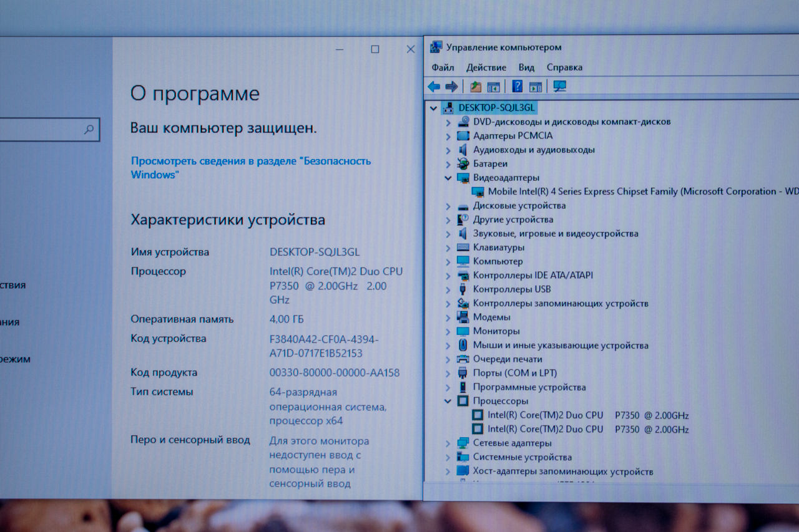799x532 pixels.
Task: Click the icon next to Mobile Intel(R) 4 Series
Action: (x=478, y=191)
